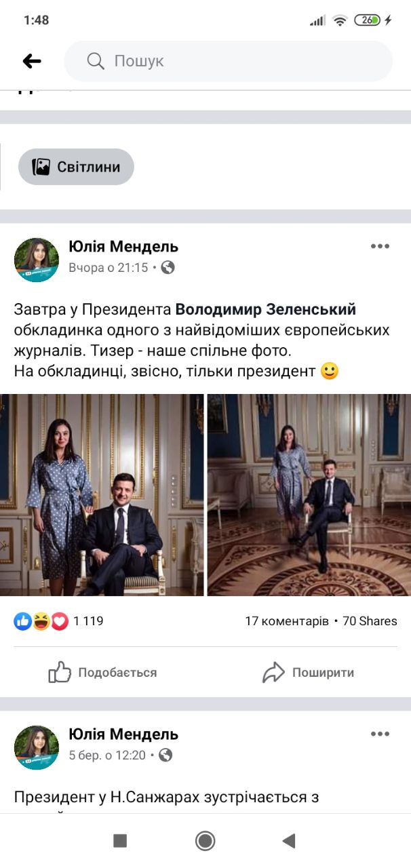This screenshot has height=868, width=411.
Task: View the right wide-room photo
Action: click(x=309, y=495)
